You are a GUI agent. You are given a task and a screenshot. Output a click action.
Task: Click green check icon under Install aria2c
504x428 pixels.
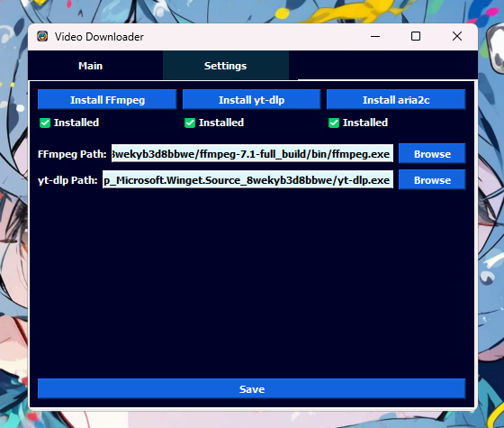point(334,123)
